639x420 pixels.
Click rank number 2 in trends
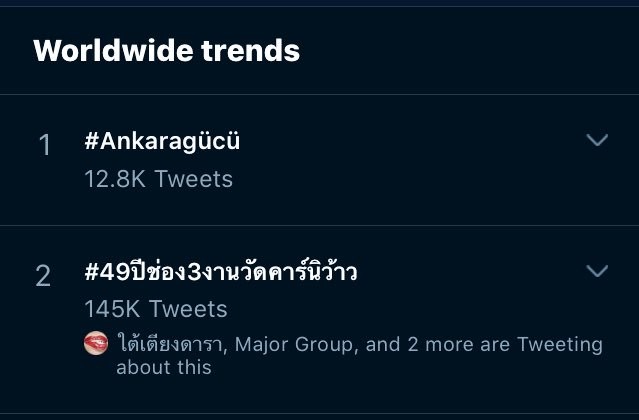(x=43, y=276)
